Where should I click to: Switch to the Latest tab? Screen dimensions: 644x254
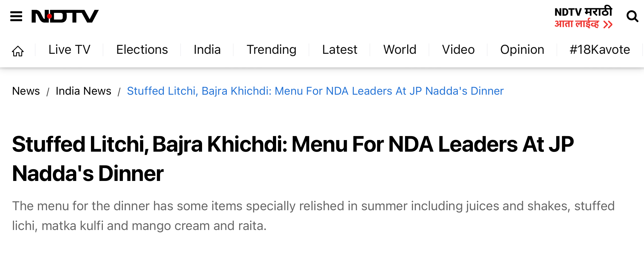click(x=340, y=50)
